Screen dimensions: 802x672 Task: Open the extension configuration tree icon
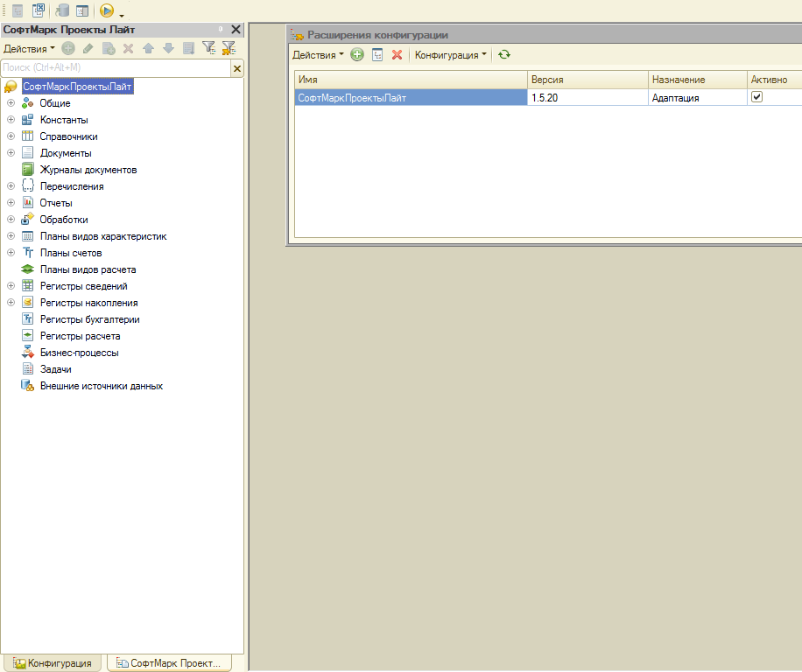377,54
